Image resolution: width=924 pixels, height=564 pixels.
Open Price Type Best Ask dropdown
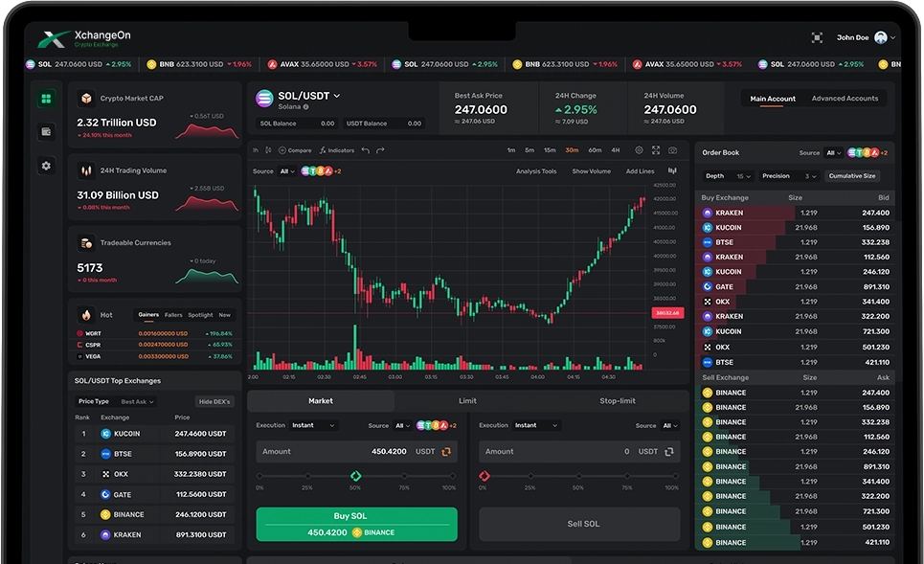[137, 401]
